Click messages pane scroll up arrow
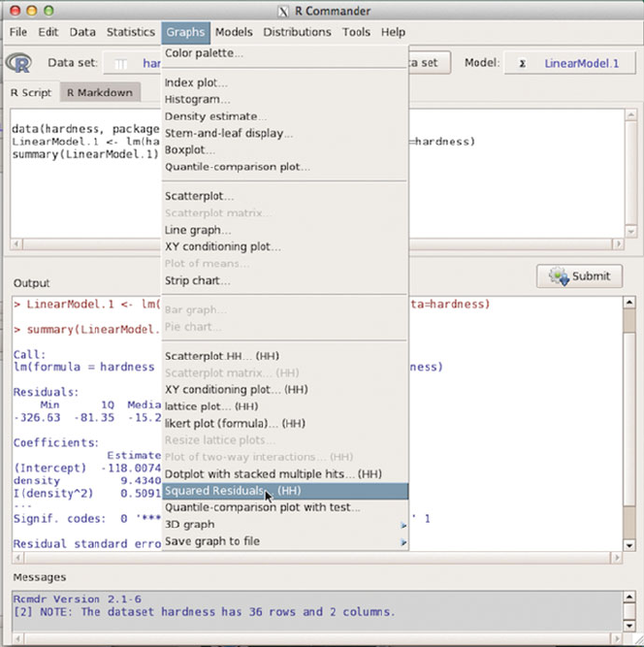The image size is (644, 647). click(x=629, y=597)
